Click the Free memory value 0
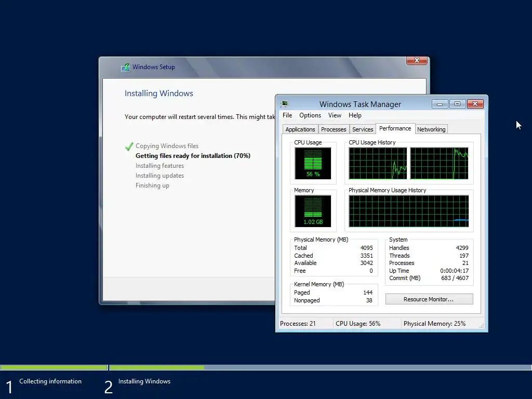 click(x=371, y=271)
